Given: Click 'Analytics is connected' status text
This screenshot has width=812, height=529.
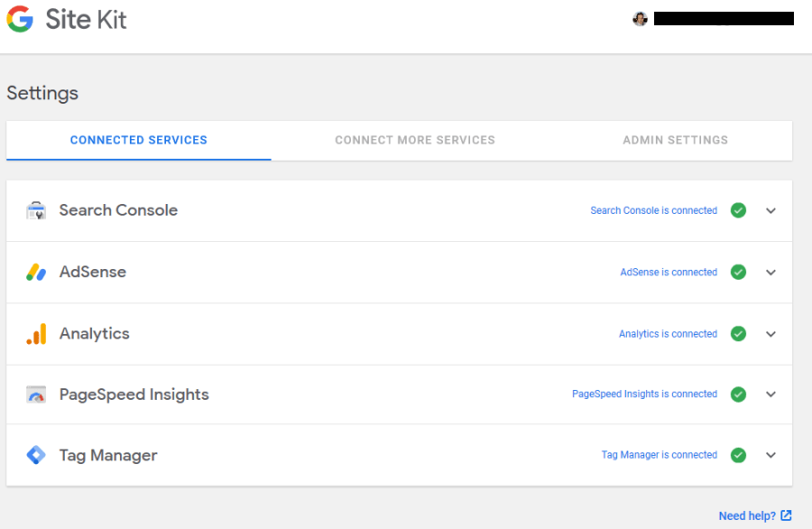Looking at the screenshot, I should click(668, 334).
